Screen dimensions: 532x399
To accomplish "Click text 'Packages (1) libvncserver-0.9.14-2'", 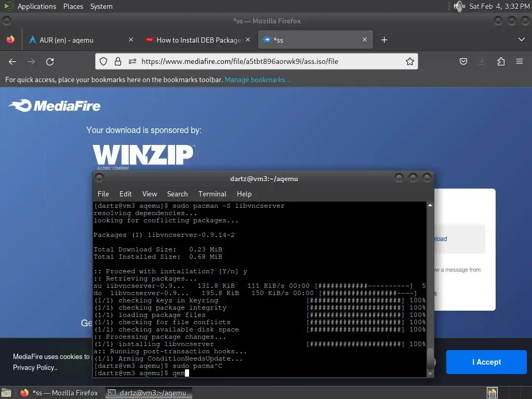I will [164, 235].
